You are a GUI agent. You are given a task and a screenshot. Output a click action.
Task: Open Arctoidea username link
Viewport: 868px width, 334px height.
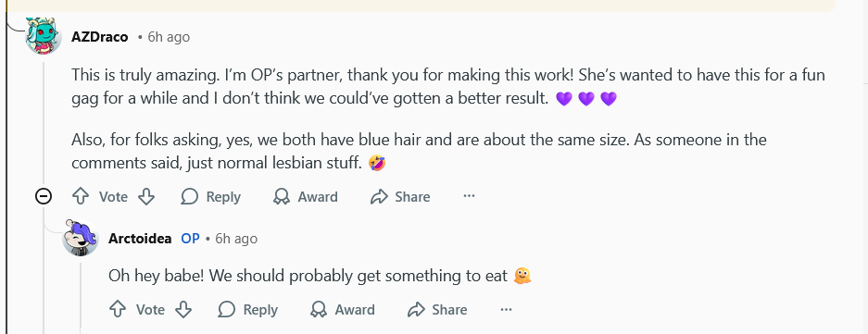coord(140,239)
